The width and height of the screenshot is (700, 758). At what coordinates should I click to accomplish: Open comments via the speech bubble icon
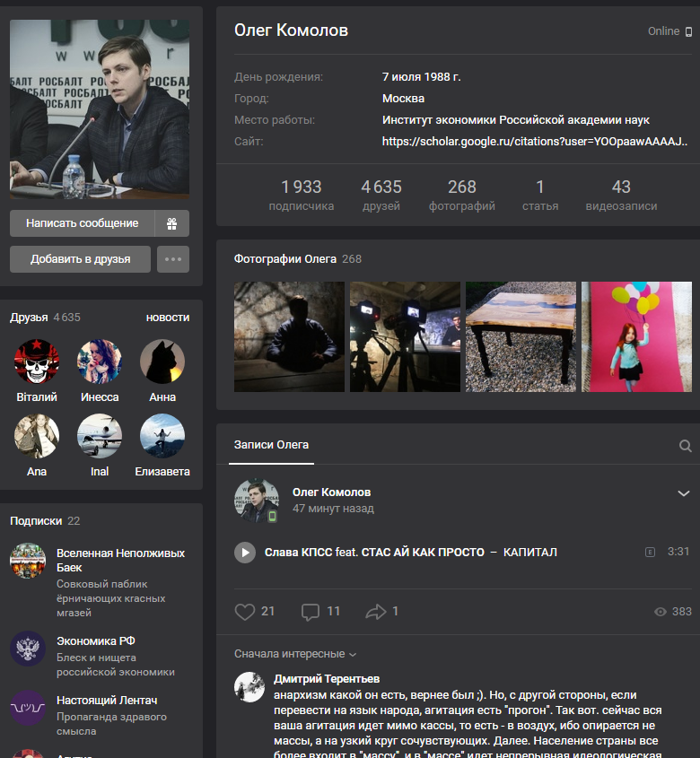311,612
